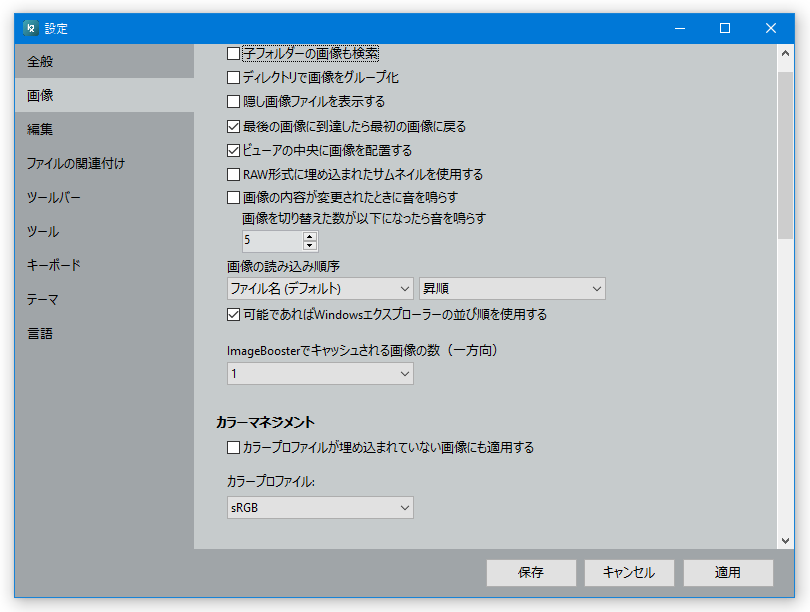Open the 編集 settings tab
The height and width of the screenshot is (612, 810).
point(104,129)
